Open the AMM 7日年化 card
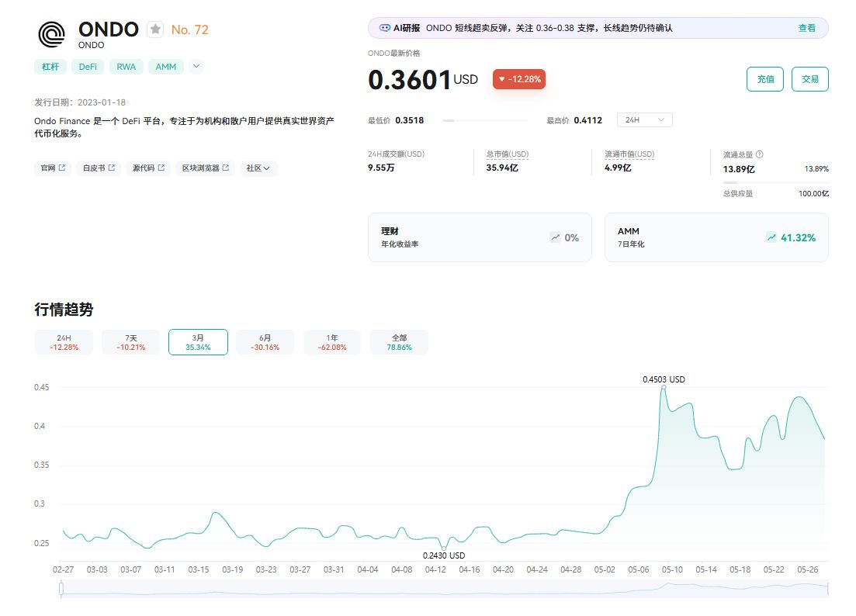 click(716, 237)
